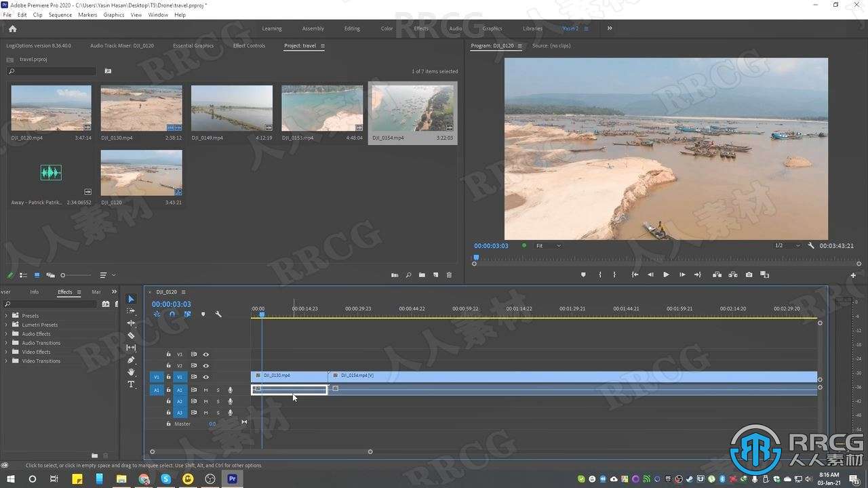Switch Project panel to Freeform View
Screen dimensions: 868x488
pos(50,275)
